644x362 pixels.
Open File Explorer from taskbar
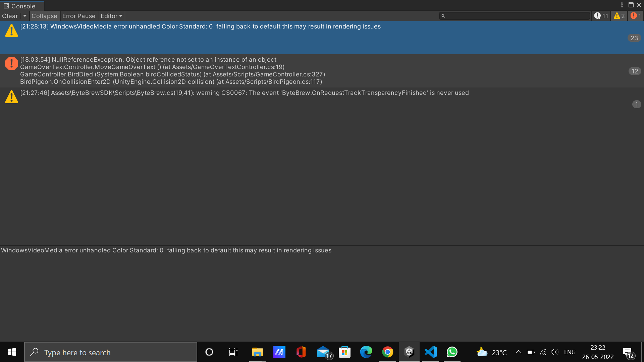[x=258, y=352]
